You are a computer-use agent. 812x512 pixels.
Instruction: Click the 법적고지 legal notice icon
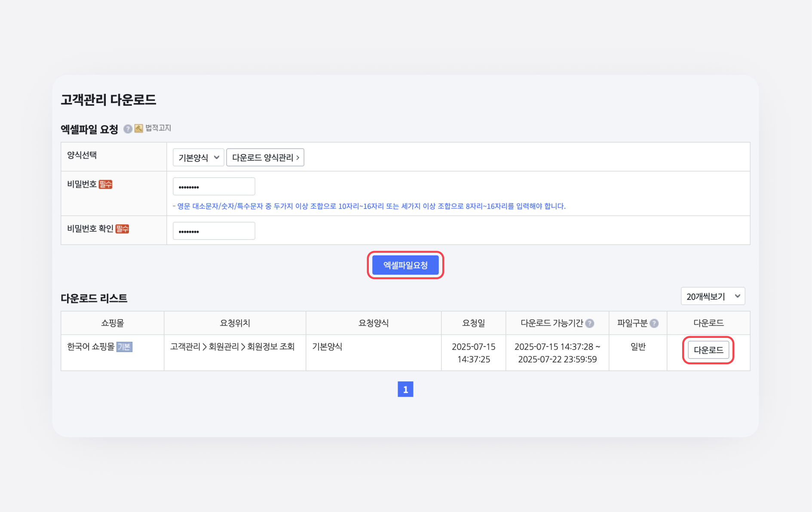tap(138, 129)
